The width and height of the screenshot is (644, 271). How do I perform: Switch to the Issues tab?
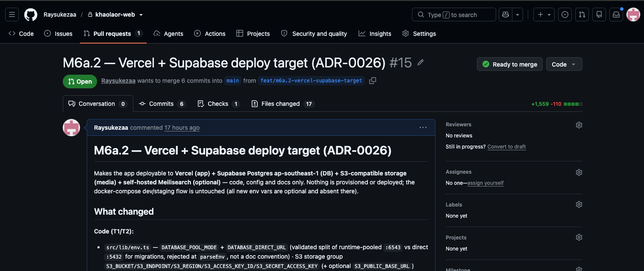coord(59,34)
